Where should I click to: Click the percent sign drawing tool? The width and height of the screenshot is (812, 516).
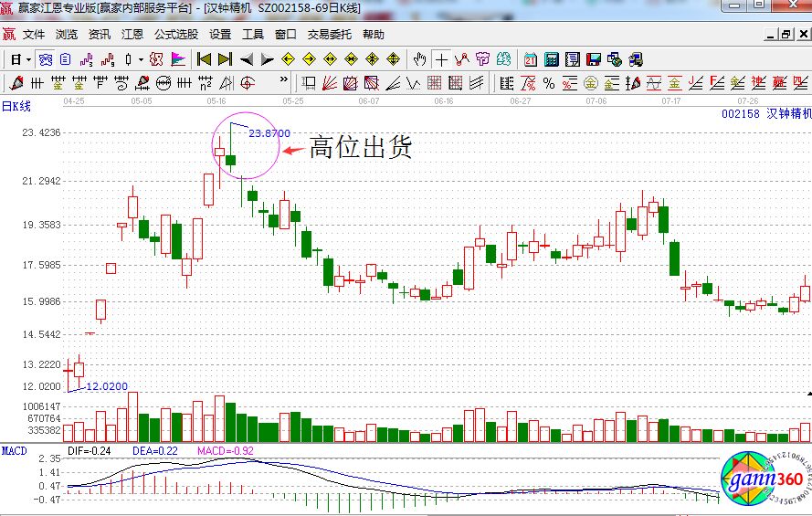coord(548,84)
